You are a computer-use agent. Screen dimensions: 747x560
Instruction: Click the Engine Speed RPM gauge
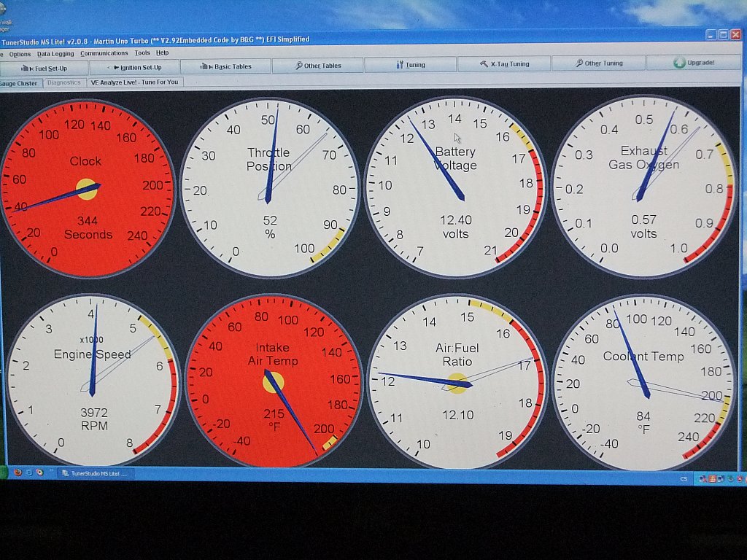(x=91, y=379)
